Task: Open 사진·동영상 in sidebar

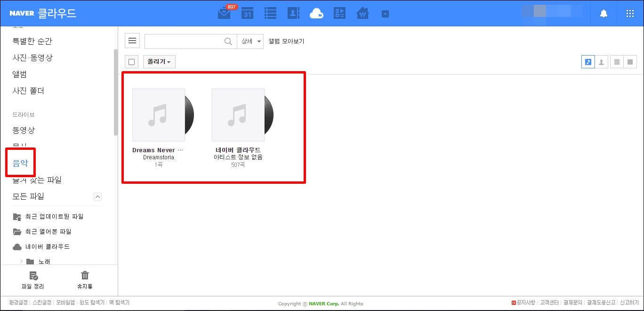Action: tap(32, 58)
